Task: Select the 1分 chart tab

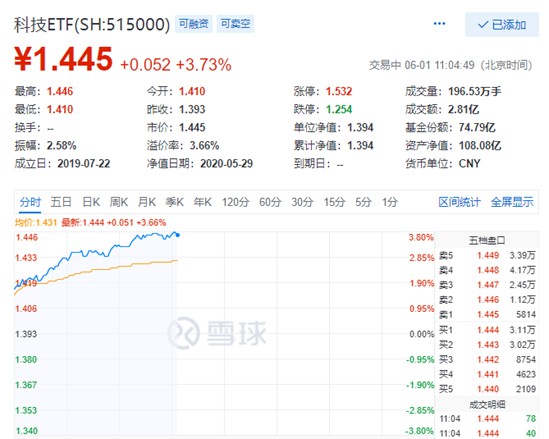Action: coord(390,202)
